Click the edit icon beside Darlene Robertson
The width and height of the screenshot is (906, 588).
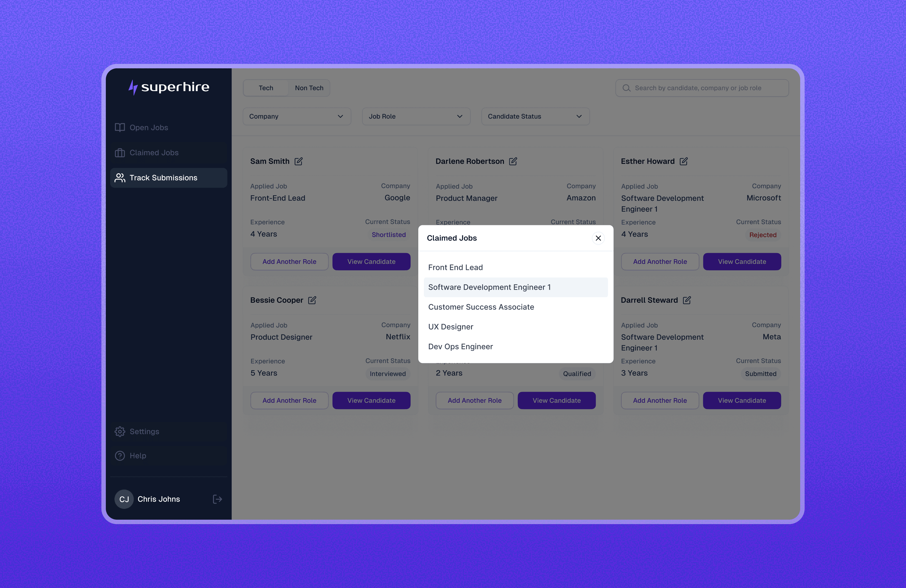(513, 161)
